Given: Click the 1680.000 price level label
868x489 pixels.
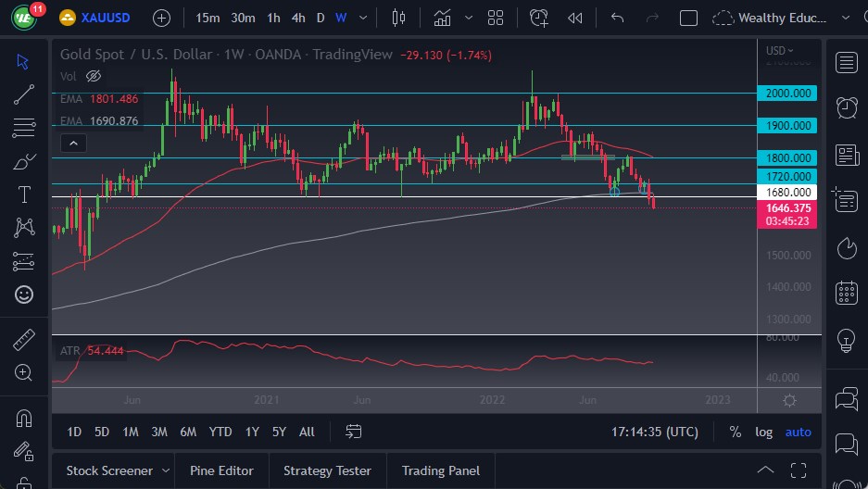Looking at the screenshot, I should tap(786, 193).
